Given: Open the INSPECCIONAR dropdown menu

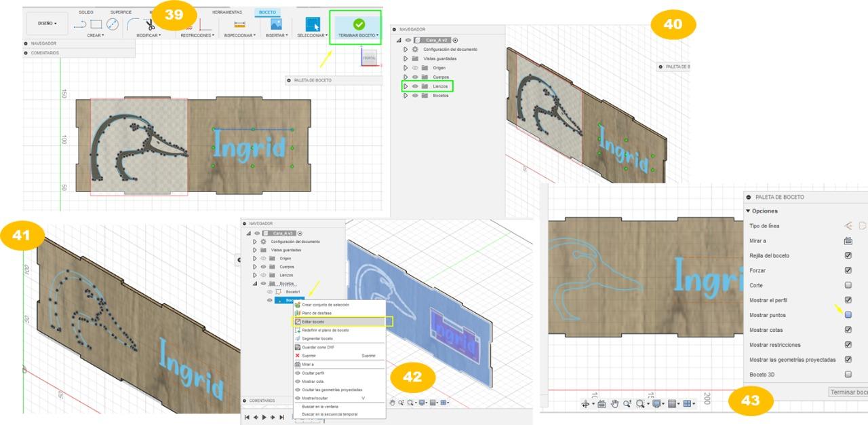Looking at the screenshot, I should click(239, 35).
